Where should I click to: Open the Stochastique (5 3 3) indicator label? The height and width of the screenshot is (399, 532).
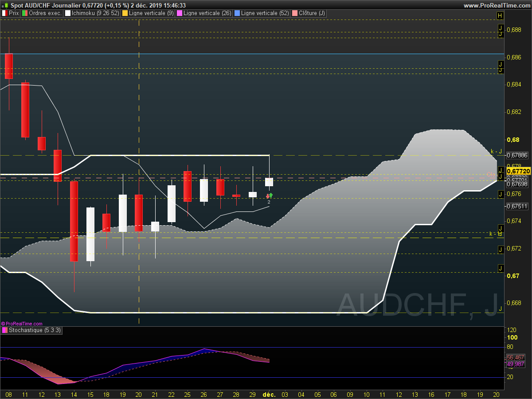pos(31,330)
